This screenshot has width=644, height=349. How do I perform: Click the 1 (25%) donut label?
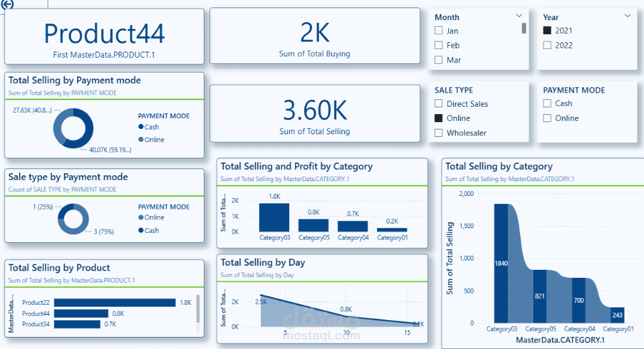tap(43, 207)
